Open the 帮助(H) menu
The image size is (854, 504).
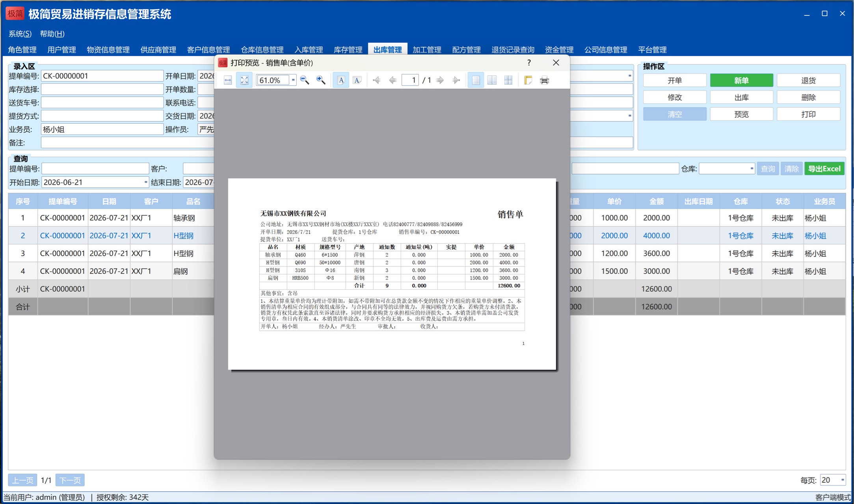[52, 34]
